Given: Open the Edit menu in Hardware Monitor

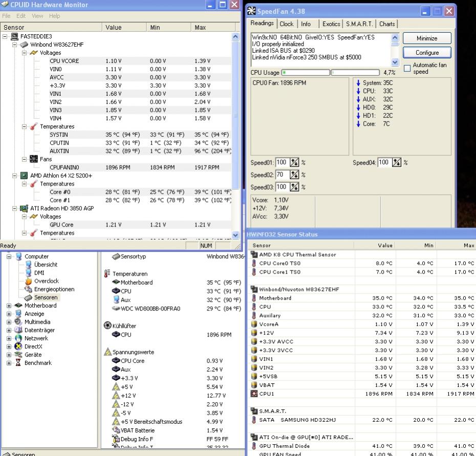Looking at the screenshot, I should click(21, 16).
